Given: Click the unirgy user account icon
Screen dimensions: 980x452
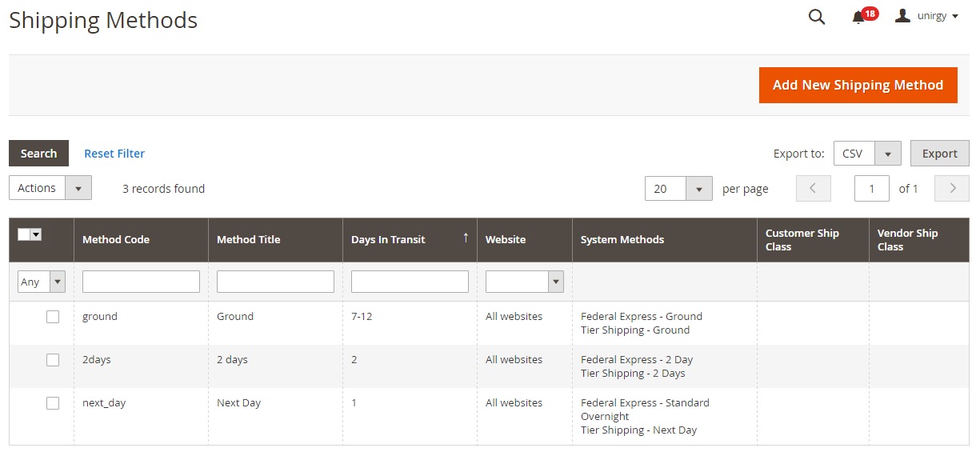Looking at the screenshot, I should pyautogui.click(x=903, y=16).
